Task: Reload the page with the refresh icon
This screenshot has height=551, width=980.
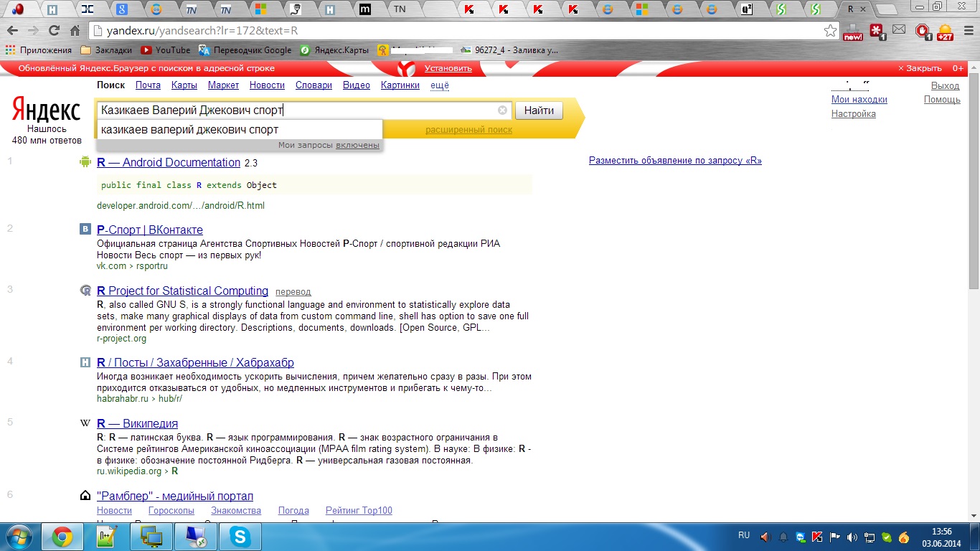Action: click(x=54, y=31)
